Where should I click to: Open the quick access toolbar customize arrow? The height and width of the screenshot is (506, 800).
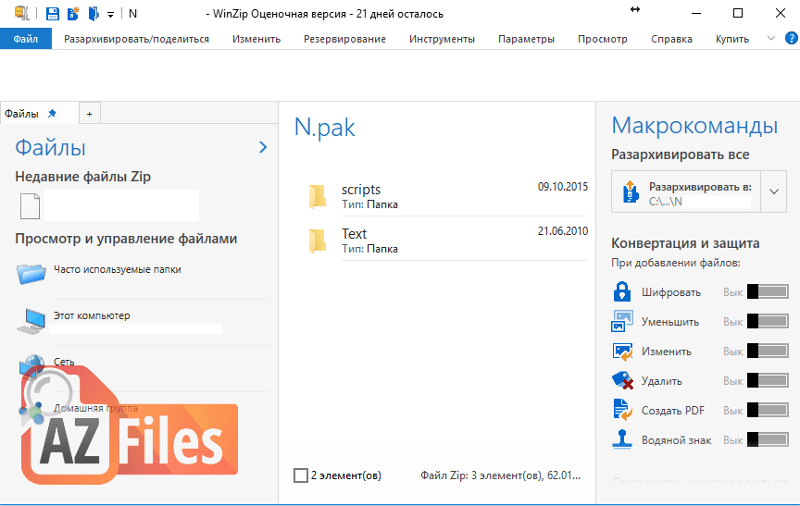[x=110, y=14]
